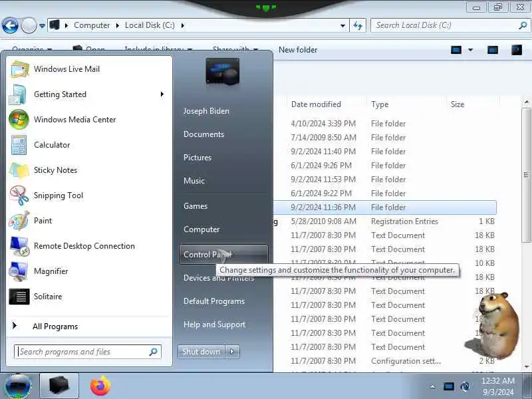This screenshot has width=532, height=399.
Task: Click New folder in Explorer toolbar
Action: click(298, 50)
